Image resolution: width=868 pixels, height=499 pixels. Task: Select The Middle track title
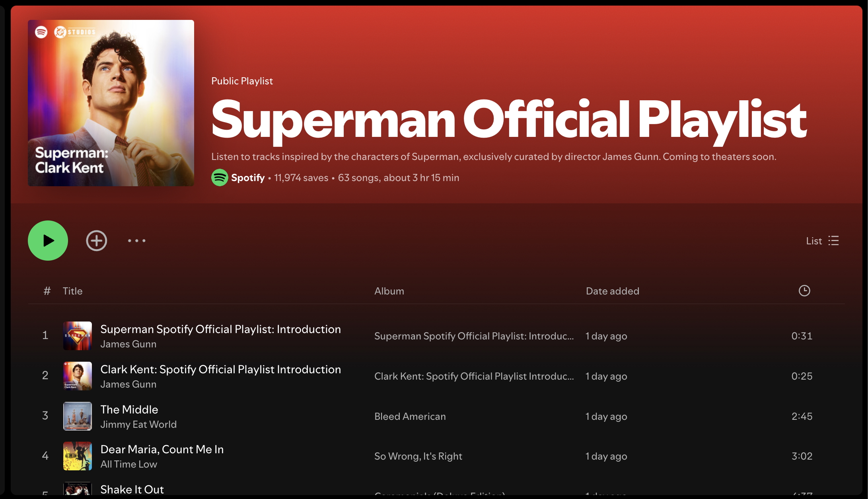(x=129, y=409)
